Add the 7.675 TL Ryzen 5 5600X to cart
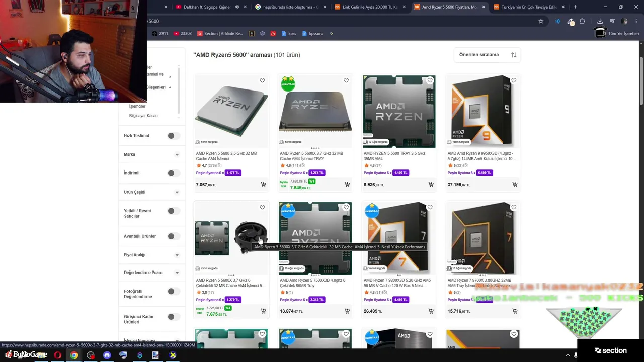The width and height of the screenshot is (644, 362). (x=263, y=311)
